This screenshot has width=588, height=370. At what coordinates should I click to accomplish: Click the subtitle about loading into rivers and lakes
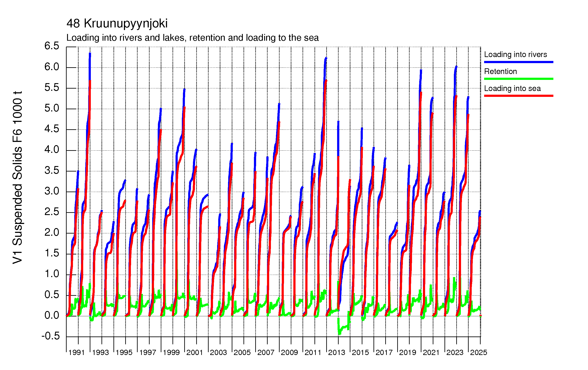point(193,38)
